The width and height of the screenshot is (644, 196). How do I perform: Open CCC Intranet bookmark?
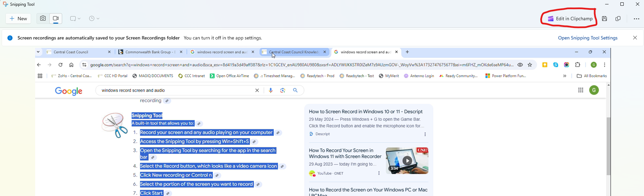pos(192,76)
